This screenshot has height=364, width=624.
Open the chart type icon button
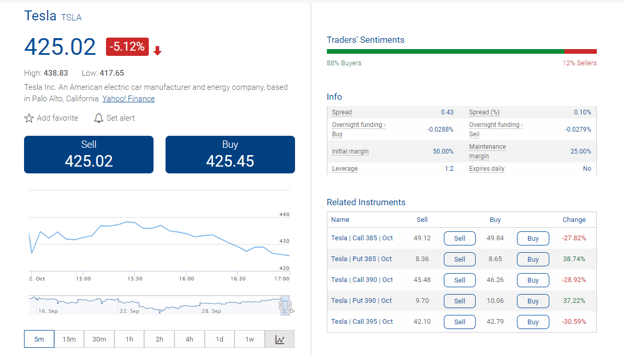[x=280, y=339]
